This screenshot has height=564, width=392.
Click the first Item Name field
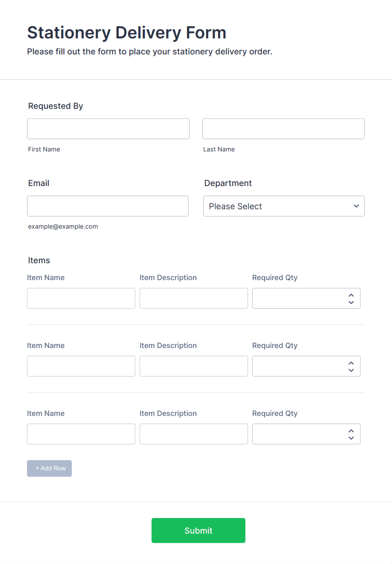point(81,298)
